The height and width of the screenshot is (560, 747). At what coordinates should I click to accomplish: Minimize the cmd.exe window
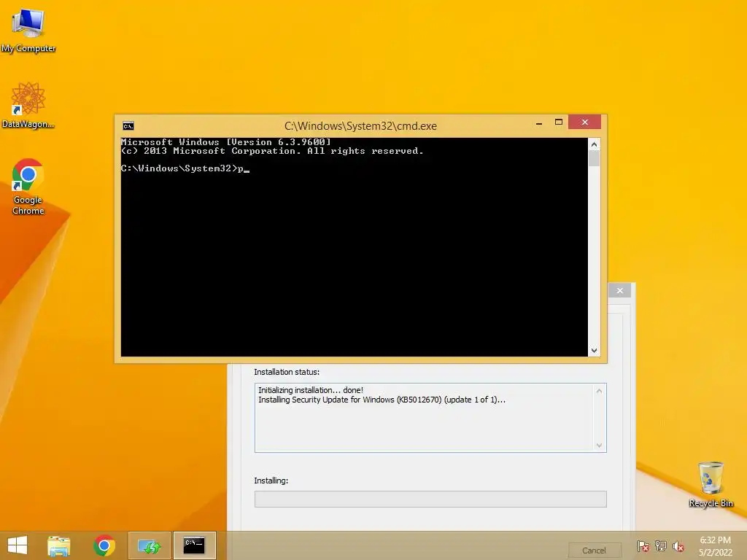[x=539, y=122]
